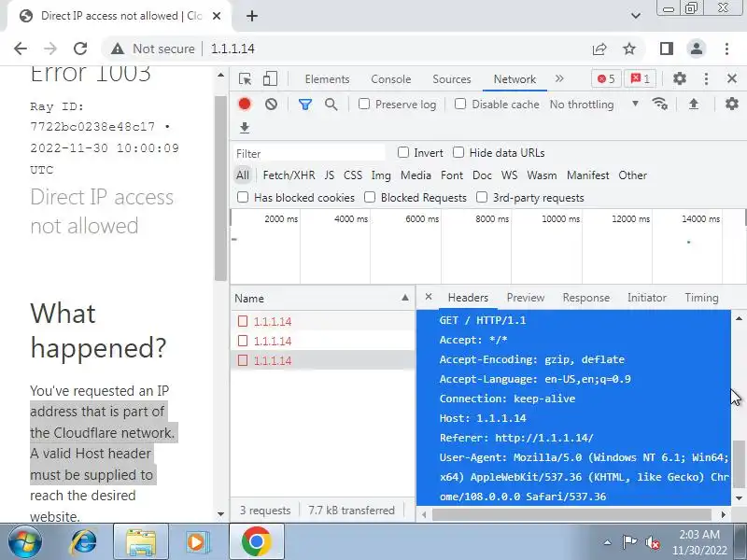This screenshot has width=747, height=560.
Task: Click the 5 errors counter badge
Action: (606, 79)
